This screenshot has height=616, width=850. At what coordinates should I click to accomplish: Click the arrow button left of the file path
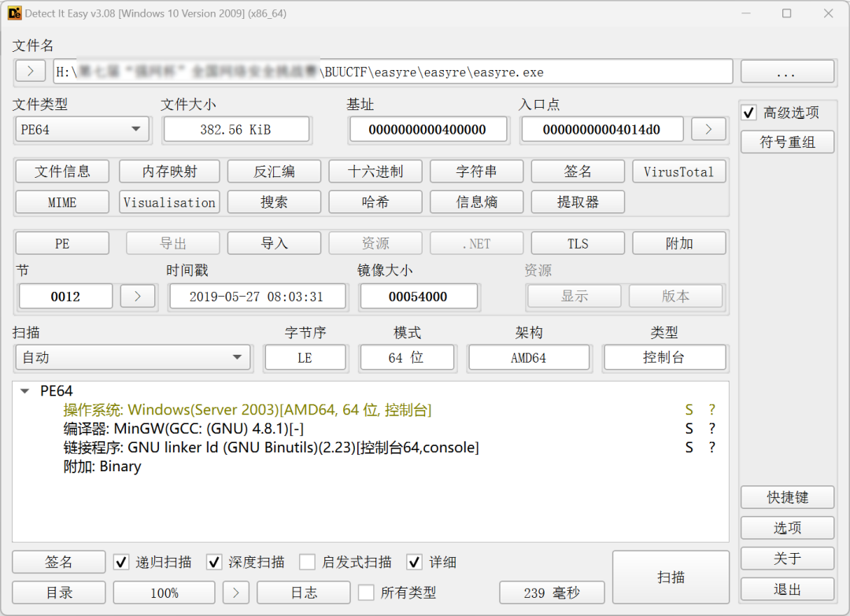[31, 71]
